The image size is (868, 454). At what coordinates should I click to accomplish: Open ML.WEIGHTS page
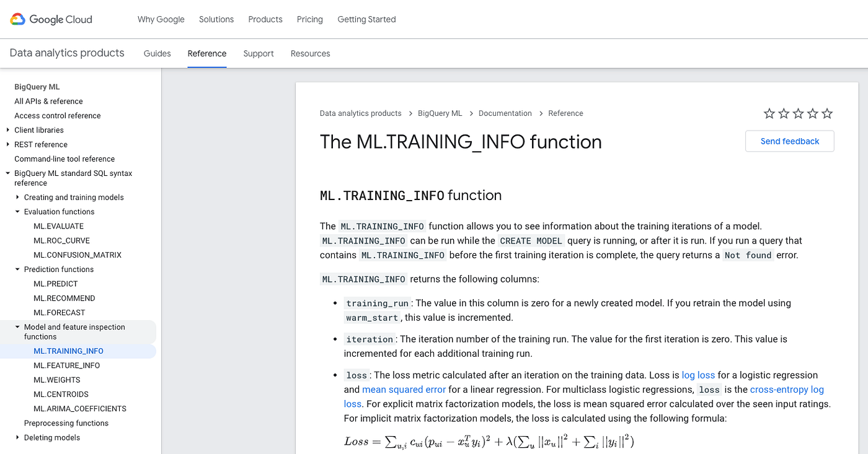point(57,380)
